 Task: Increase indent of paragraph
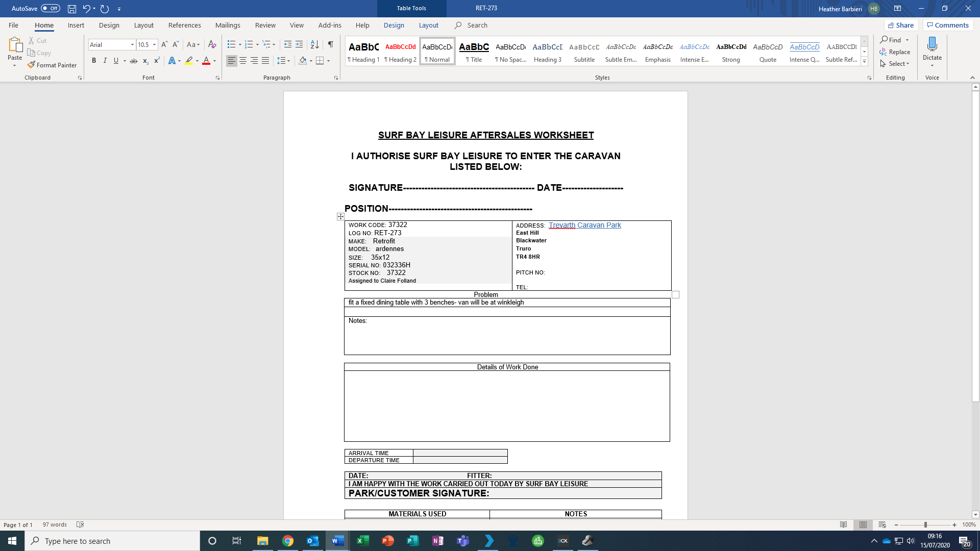click(x=299, y=44)
